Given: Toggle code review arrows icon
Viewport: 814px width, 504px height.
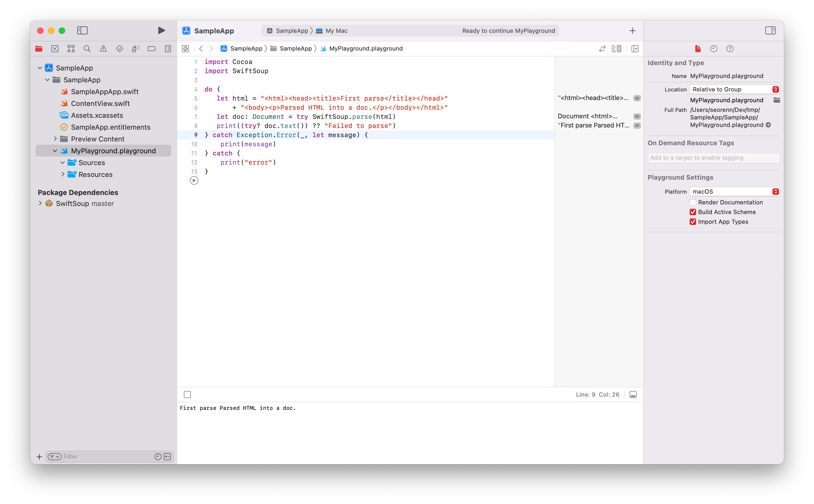Looking at the screenshot, I should (602, 49).
